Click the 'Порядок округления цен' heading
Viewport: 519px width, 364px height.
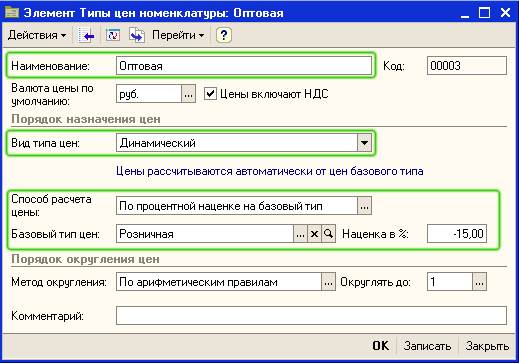85,259
